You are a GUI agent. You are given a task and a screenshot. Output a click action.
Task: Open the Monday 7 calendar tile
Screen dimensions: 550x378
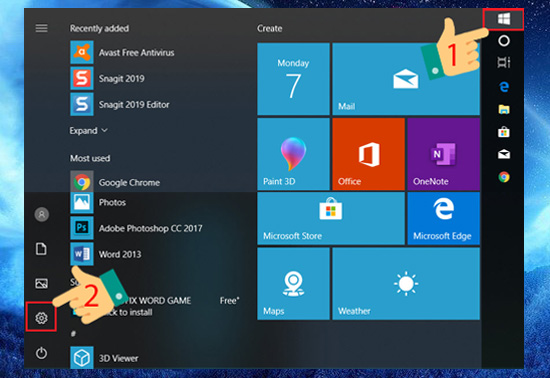[x=293, y=79]
